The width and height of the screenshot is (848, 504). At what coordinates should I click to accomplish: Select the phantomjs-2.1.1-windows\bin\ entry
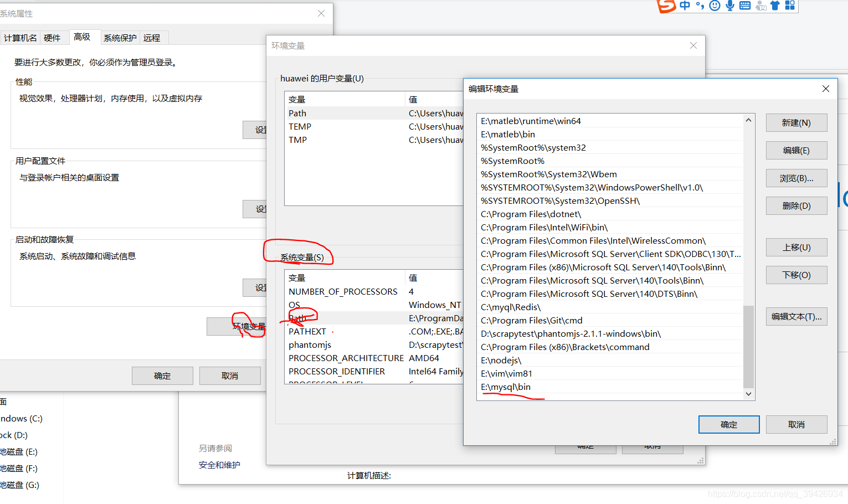tap(610, 333)
